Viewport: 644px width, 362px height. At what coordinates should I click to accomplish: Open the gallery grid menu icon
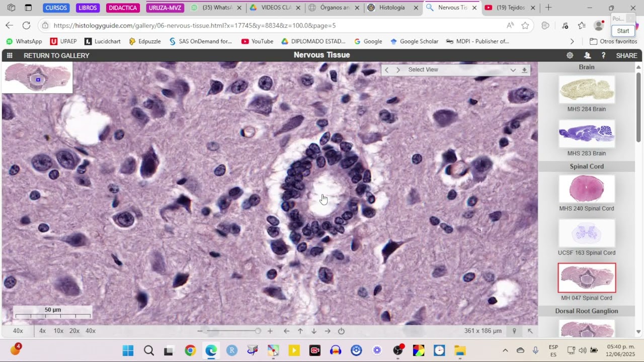click(x=10, y=55)
